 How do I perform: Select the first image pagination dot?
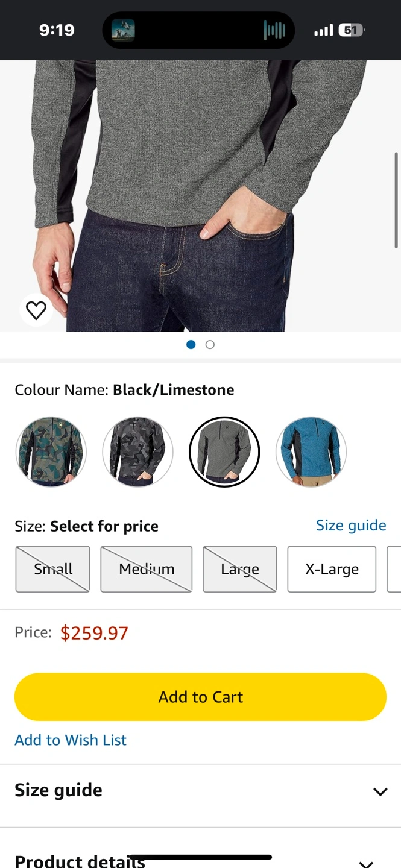pos(191,345)
